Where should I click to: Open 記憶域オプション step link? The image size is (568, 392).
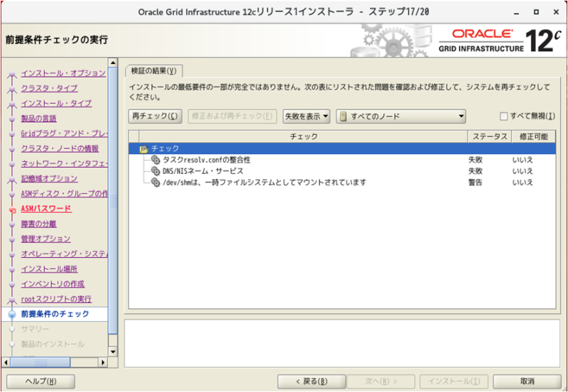point(49,179)
